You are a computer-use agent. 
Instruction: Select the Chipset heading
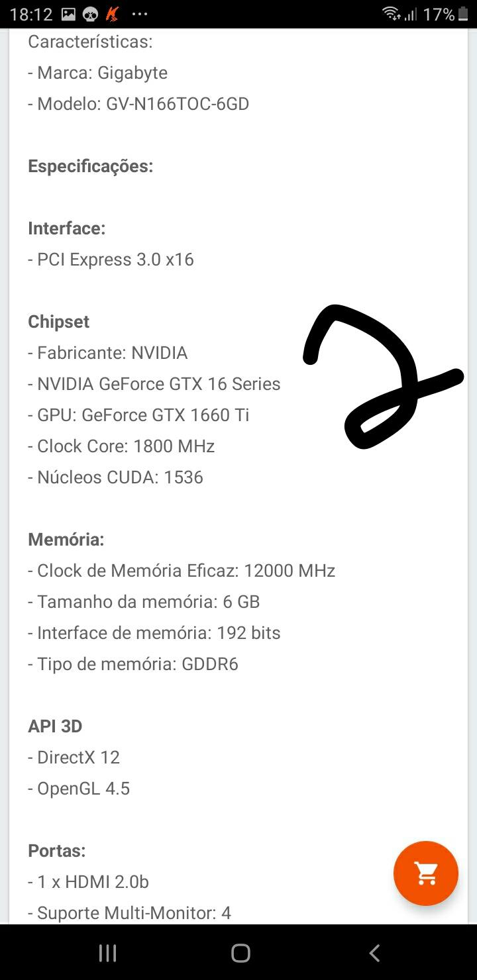click(58, 322)
